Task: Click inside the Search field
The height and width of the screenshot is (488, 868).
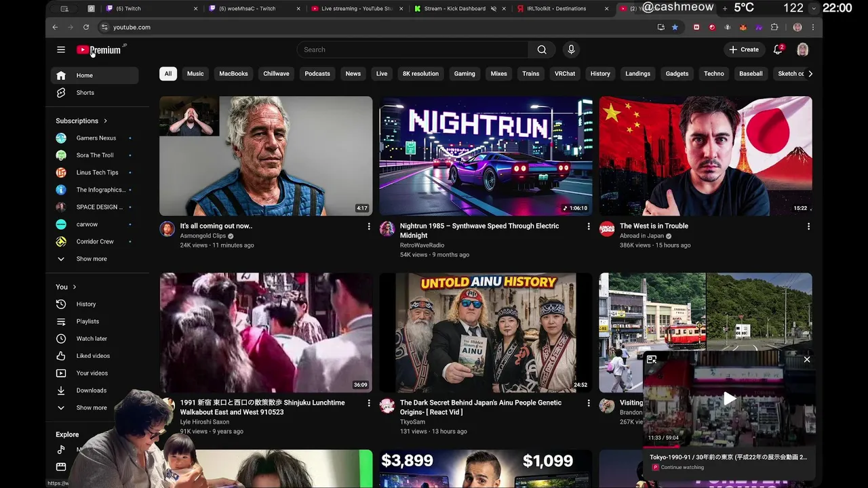Action: click(412, 49)
